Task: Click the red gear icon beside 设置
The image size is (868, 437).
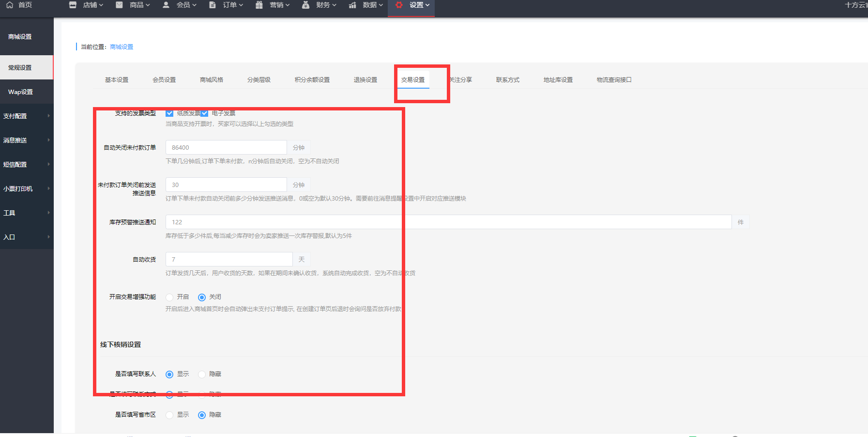Action: (399, 5)
